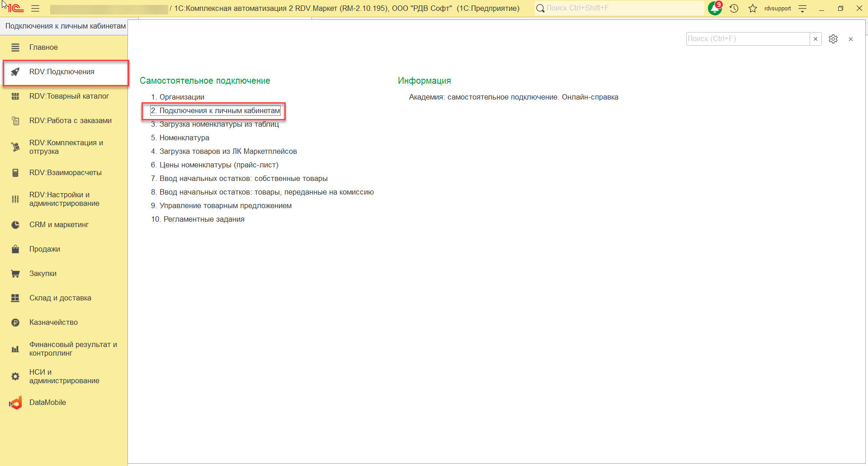Open the Продажи section

tap(45, 249)
